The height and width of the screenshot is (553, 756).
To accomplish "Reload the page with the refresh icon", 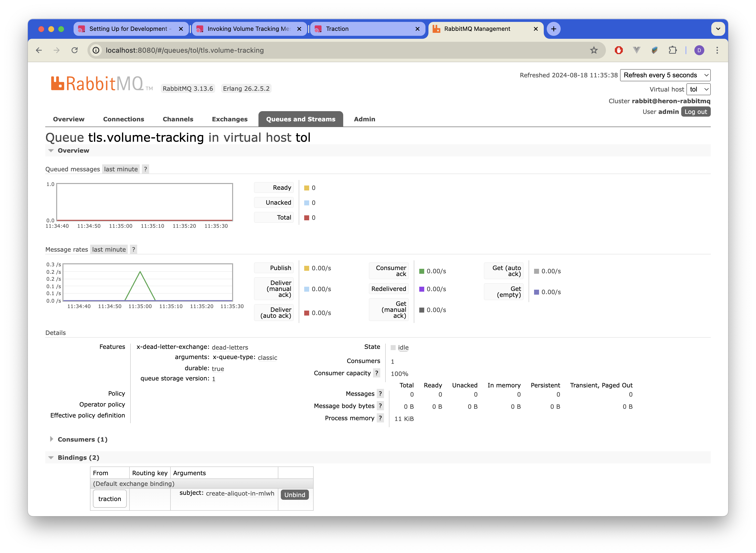I will click(x=75, y=50).
